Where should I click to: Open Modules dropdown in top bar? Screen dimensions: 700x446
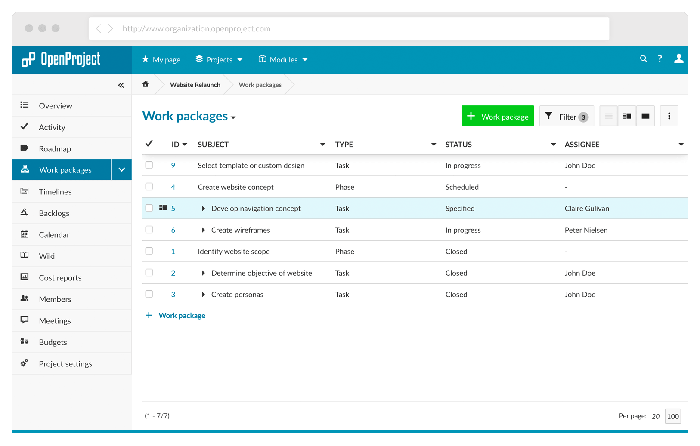pyautogui.click(x=283, y=59)
